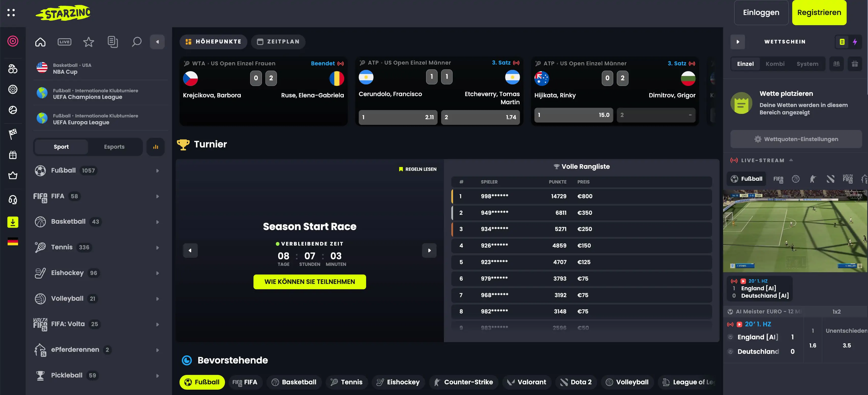
Task: Select the Dota icon in live-stream filters
Action: (x=830, y=179)
